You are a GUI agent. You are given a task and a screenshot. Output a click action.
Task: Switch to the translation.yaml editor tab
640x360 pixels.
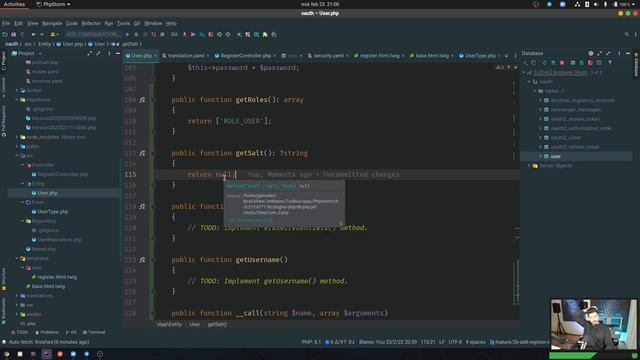(x=186, y=56)
